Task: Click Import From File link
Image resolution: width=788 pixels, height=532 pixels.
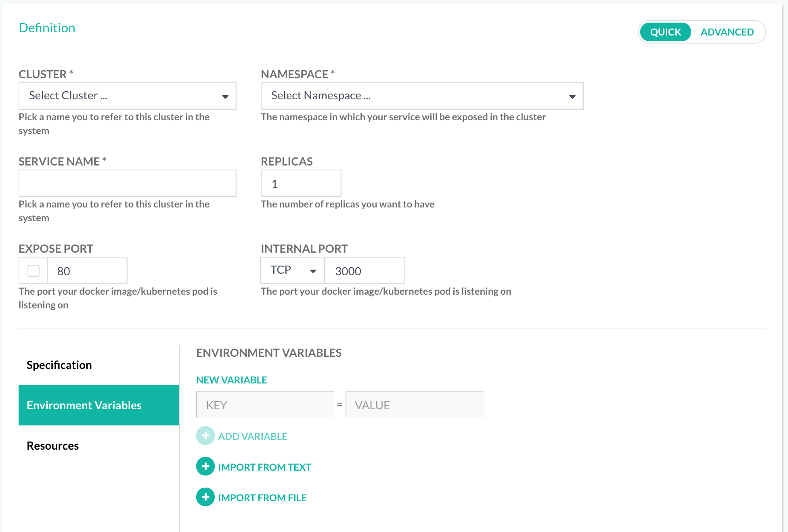Action: point(262,498)
